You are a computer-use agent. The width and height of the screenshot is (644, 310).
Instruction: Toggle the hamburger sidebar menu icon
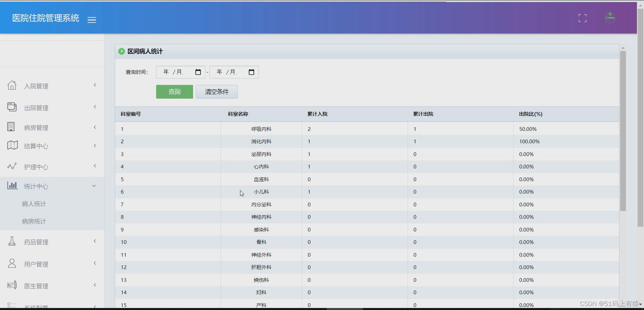(92, 20)
